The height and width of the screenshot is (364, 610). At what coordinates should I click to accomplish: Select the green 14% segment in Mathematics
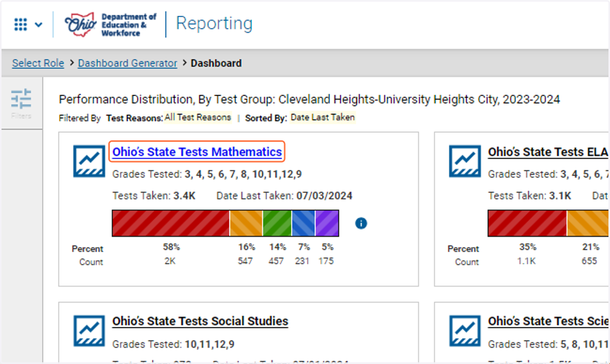(x=277, y=223)
